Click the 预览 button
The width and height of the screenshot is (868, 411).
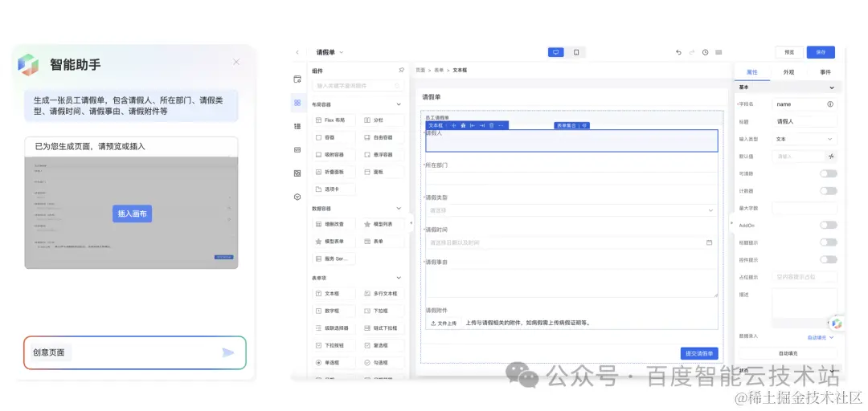pyautogui.click(x=789, y=52)
